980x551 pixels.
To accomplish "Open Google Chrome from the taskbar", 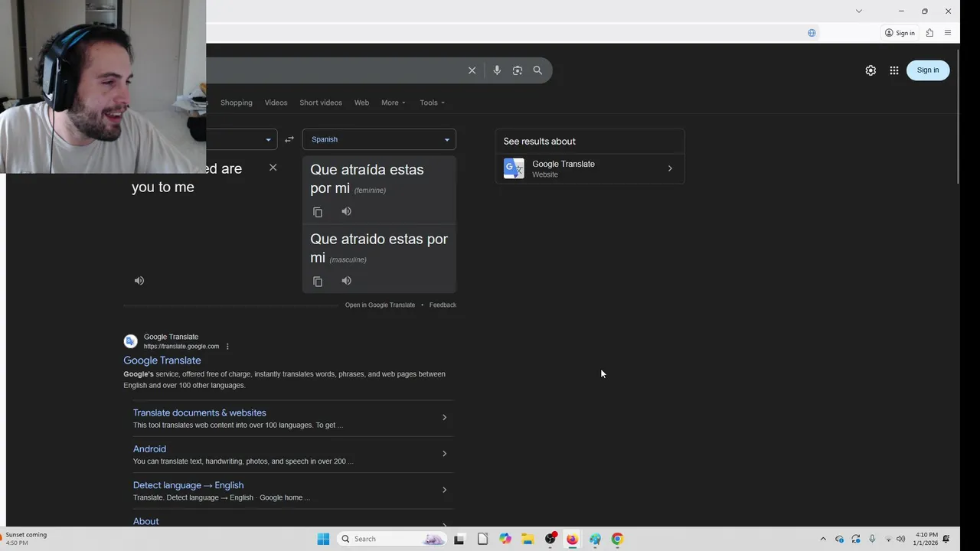I will 617,539.
